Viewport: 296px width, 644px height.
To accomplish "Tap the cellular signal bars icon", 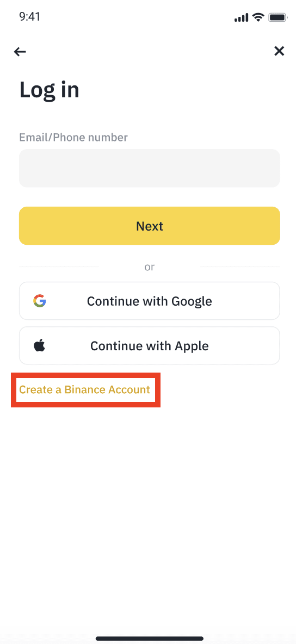I will (242, 17).
